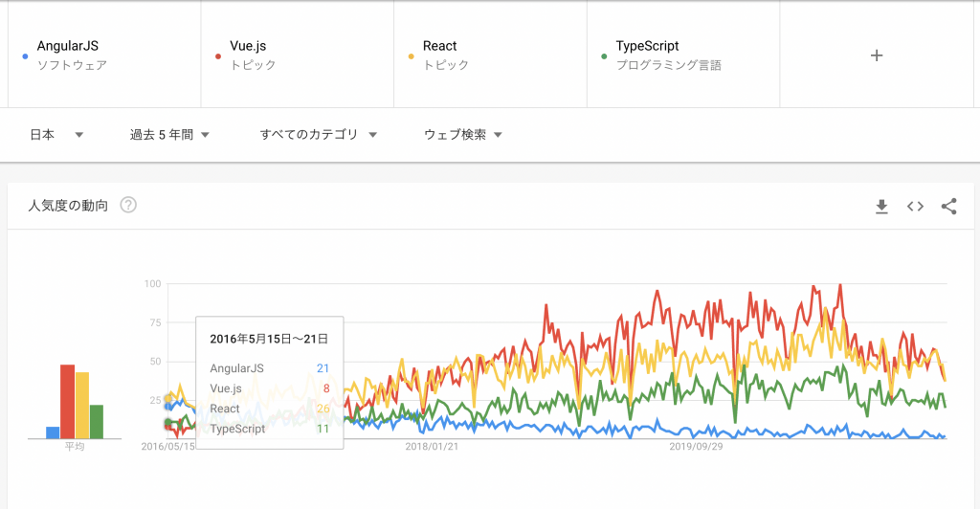
Task: Open help icon beside 人気度の動向
Action: [x=128, y=205]
